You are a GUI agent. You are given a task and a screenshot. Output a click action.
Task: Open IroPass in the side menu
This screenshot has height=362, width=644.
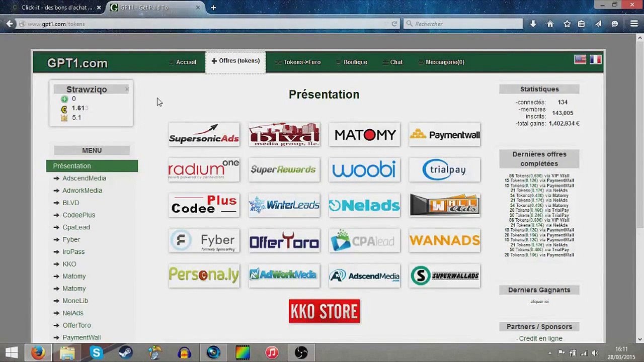click(x=73, y=252)
